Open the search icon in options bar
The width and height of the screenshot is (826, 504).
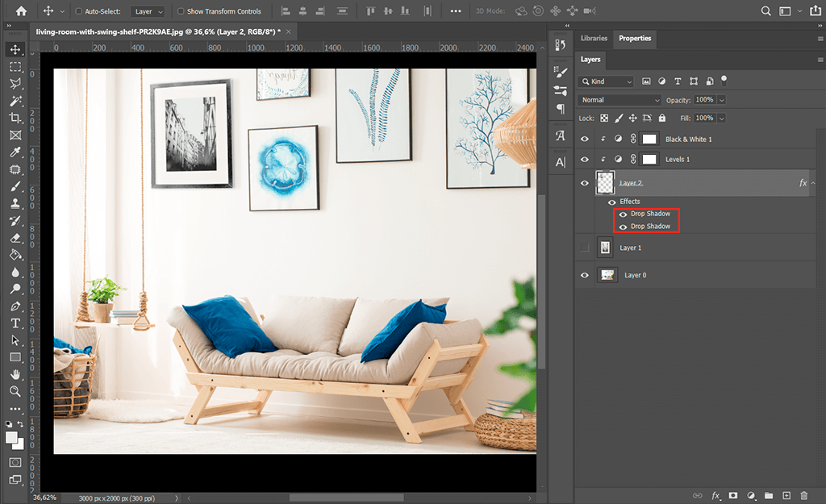point(766,10)
